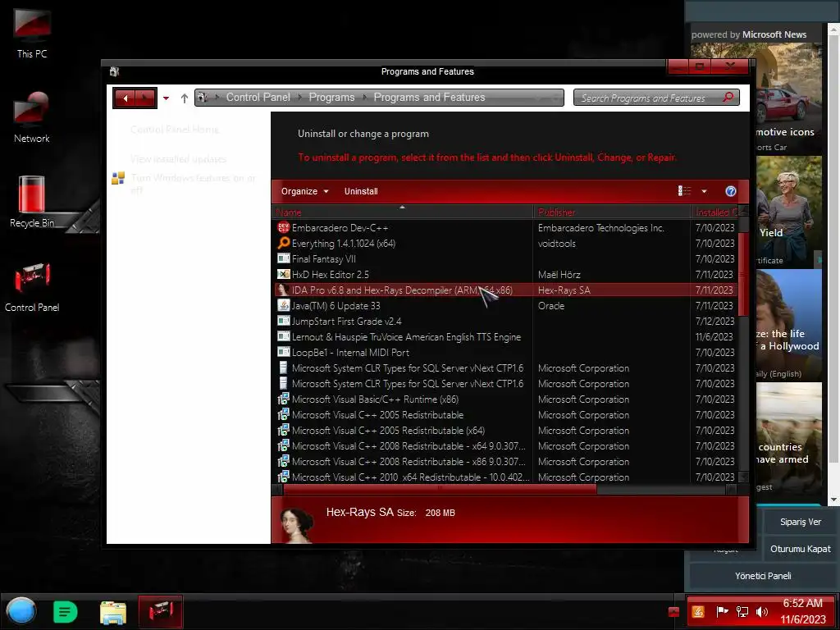Screen dimensions: 840x630
Task: Click the help question mark icon
Action: coord(730,191)
